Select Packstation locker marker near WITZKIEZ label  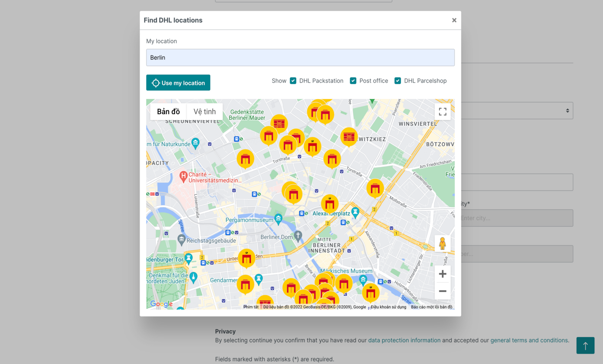[349, 137]
